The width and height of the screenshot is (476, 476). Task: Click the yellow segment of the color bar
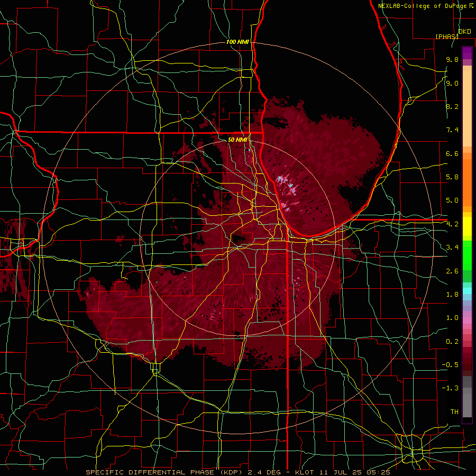coord(467,226)
